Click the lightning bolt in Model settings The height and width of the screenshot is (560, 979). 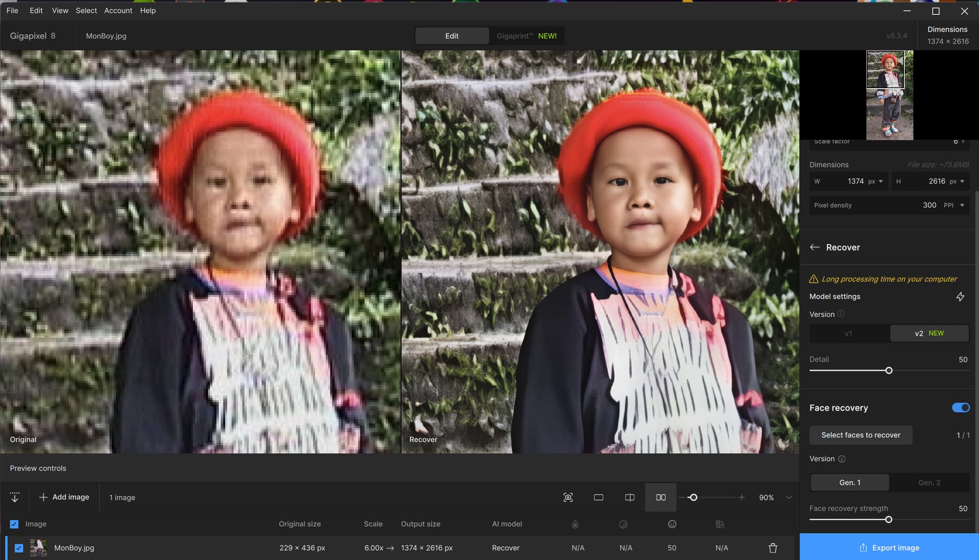960,297
